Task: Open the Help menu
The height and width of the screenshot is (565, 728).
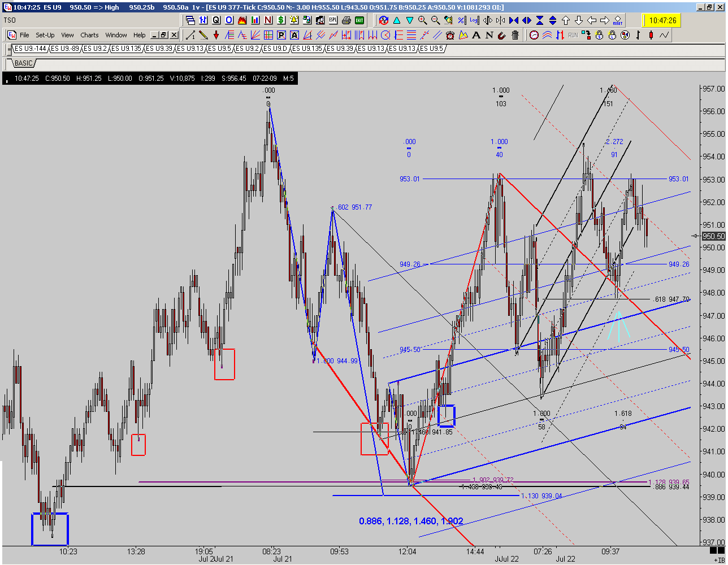Action: tap(140, 35)
